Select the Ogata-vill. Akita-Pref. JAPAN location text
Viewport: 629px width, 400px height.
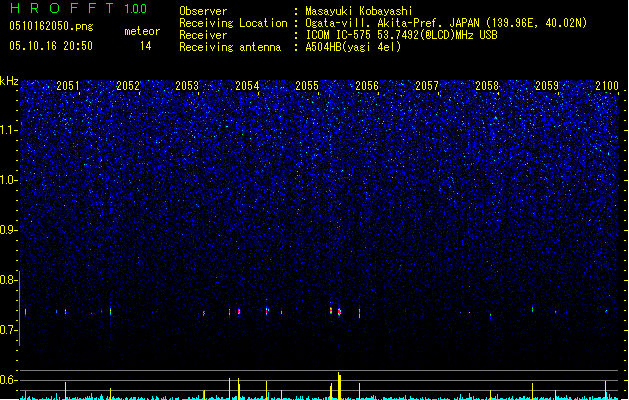click(x=446, y=23)
